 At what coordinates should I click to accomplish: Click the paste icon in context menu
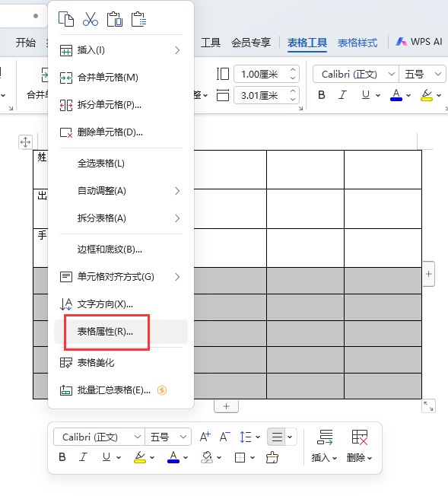pos(115,19)
